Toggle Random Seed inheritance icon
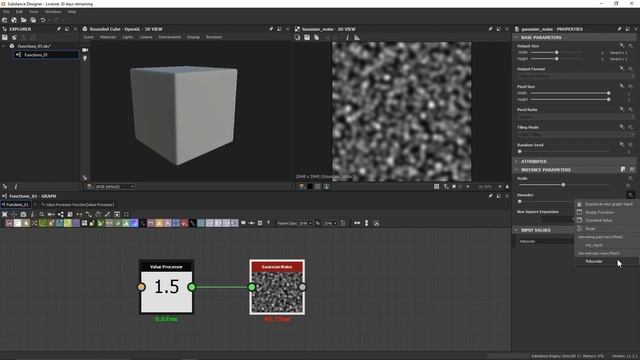 point(622,144)
